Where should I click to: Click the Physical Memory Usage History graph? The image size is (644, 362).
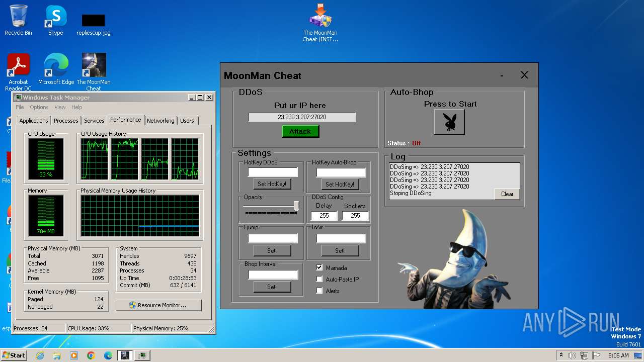pyautogui.click(x=140, y=216)
